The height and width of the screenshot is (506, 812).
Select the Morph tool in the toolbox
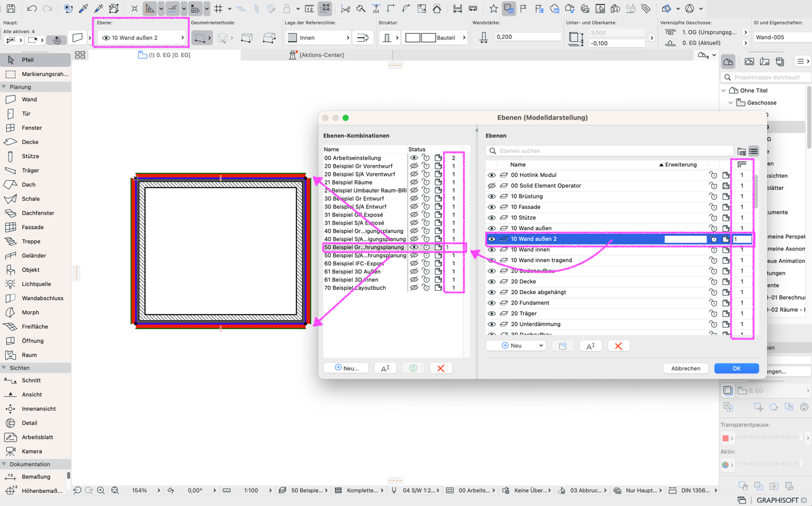click(35, 312)
